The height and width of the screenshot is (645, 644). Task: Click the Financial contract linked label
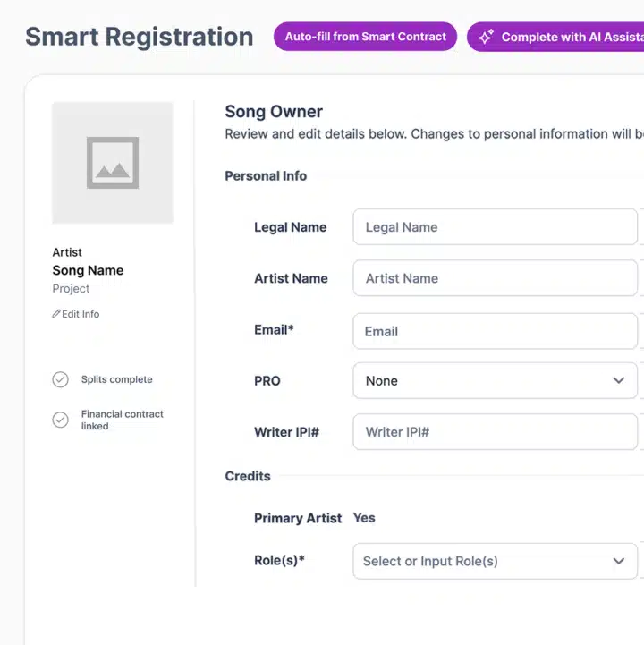point(123,420)
